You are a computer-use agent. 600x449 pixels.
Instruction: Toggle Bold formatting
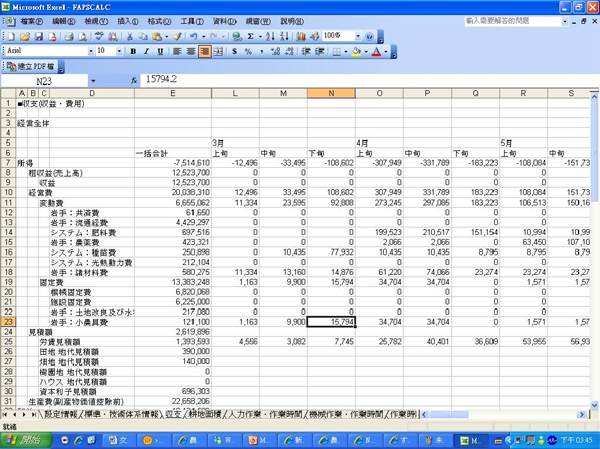pyautogui.click(x=133, y=51)
